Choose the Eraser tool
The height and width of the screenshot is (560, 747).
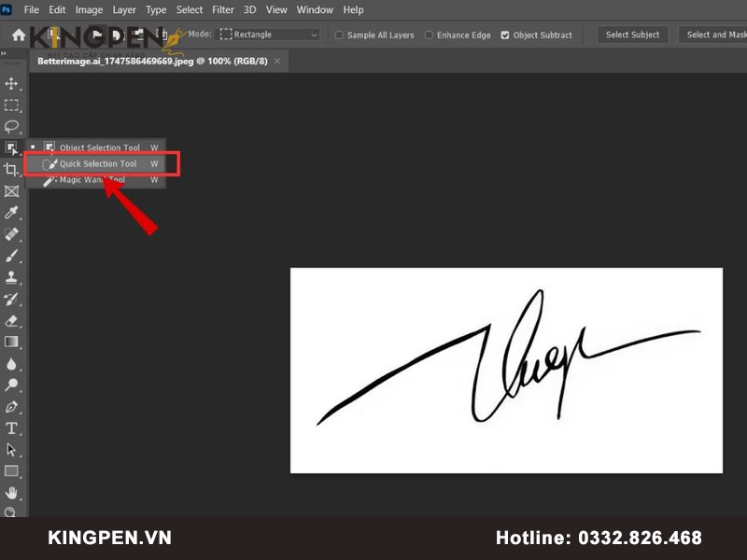coord(12,320)
